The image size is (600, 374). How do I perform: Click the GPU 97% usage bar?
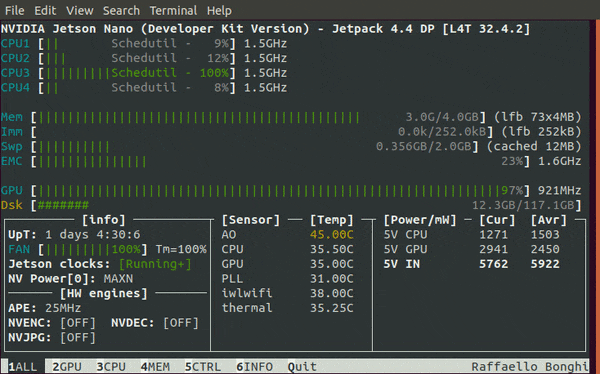(281, 190)
